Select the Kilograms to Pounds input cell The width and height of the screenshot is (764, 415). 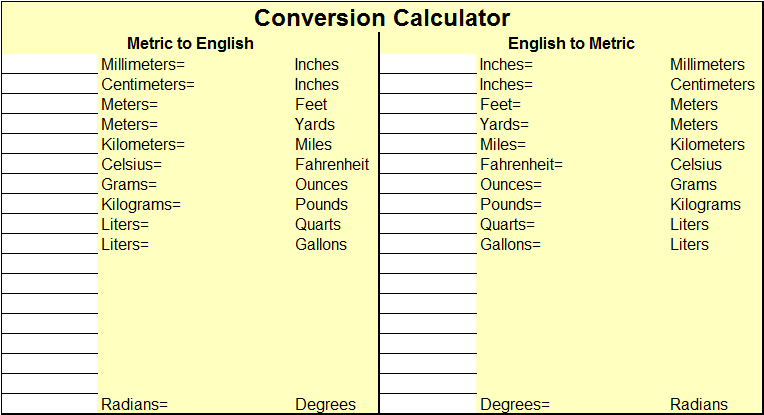[x=50, y=204]
